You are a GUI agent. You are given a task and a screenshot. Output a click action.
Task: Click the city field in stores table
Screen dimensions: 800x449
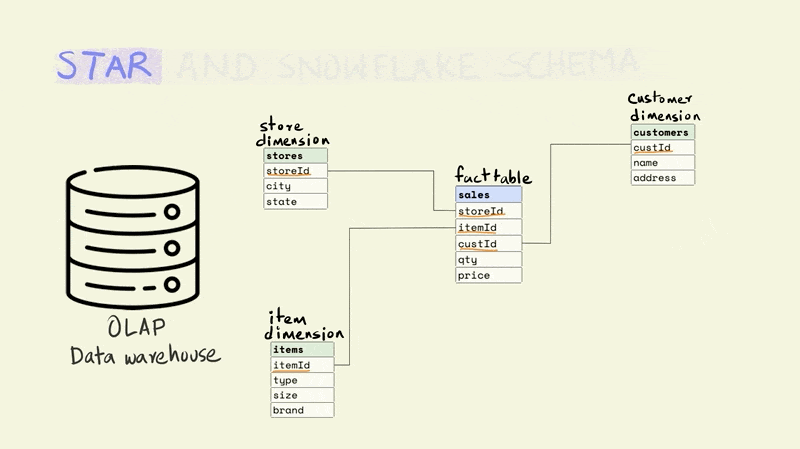click(295, 186)
